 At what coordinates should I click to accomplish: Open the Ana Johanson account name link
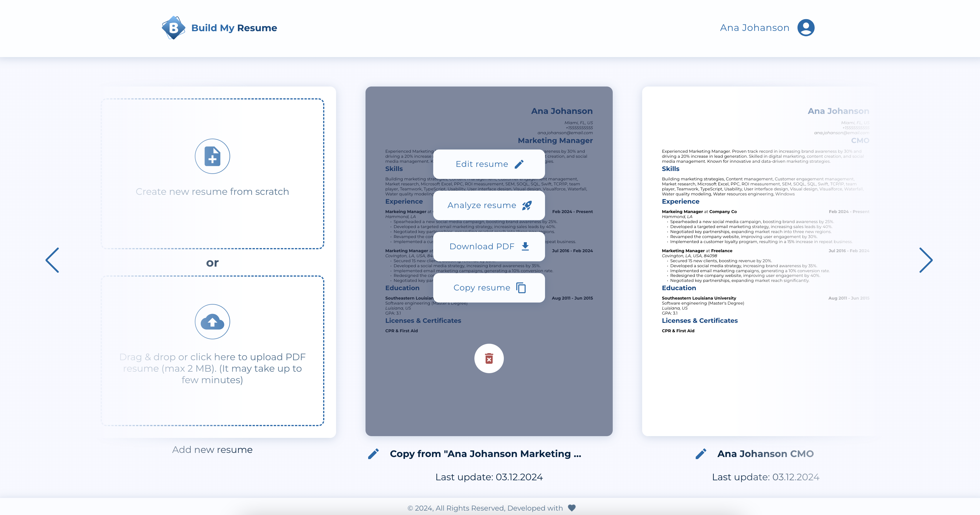pyautogui.click(x=754, y=28)
